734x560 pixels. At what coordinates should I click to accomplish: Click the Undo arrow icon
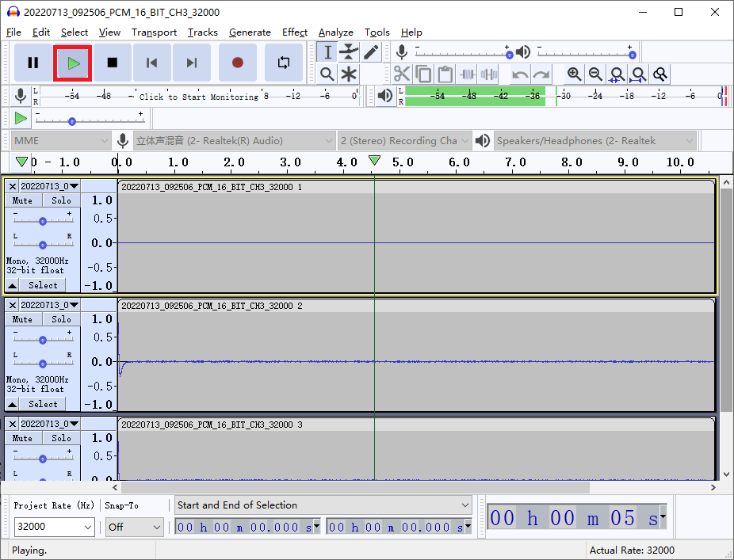click(x=520, y=74)
